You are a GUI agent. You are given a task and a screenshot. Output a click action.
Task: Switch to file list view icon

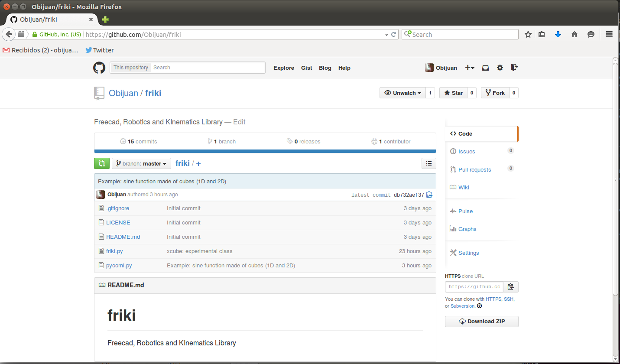(429, 163)
